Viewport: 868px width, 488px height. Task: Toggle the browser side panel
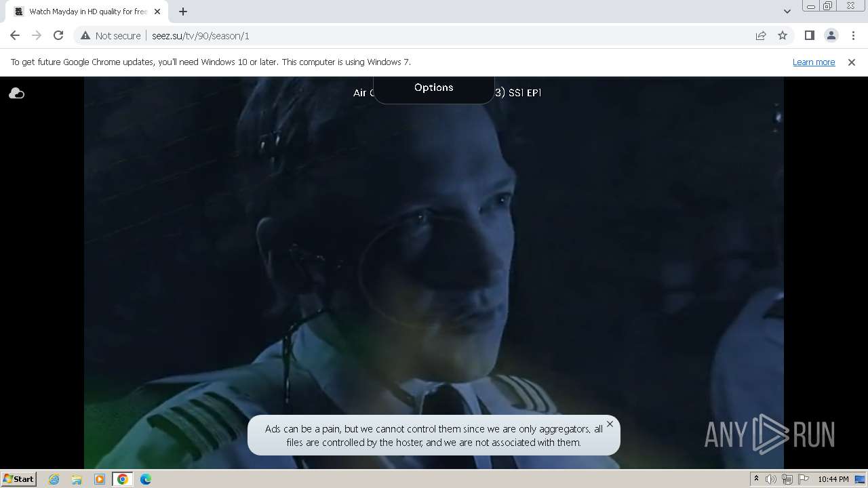[x=809, y=36]
